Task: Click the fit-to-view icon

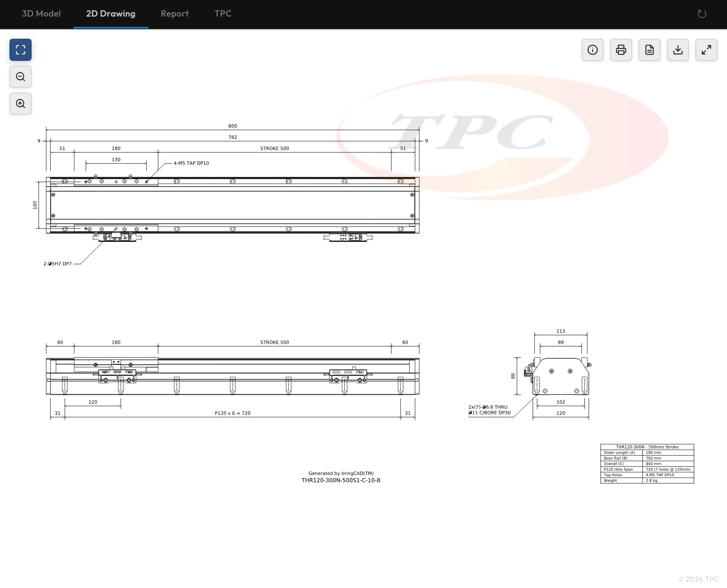Action: coord(21,50)
